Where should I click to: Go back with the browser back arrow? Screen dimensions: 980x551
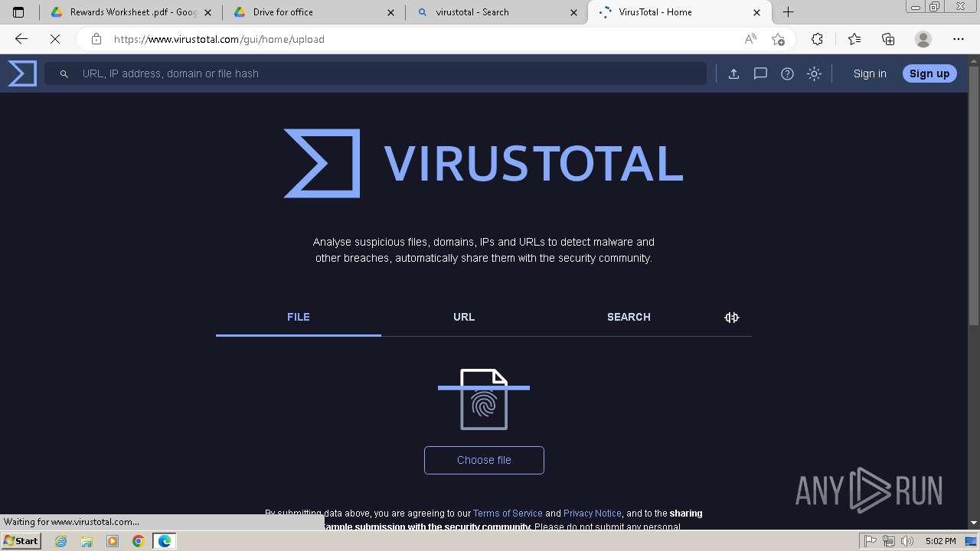[21, 39]
